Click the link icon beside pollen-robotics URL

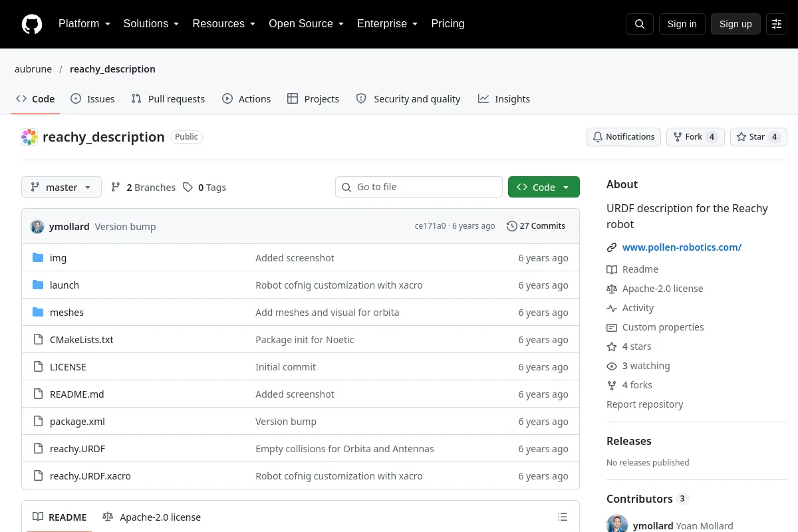click(612, 247)
